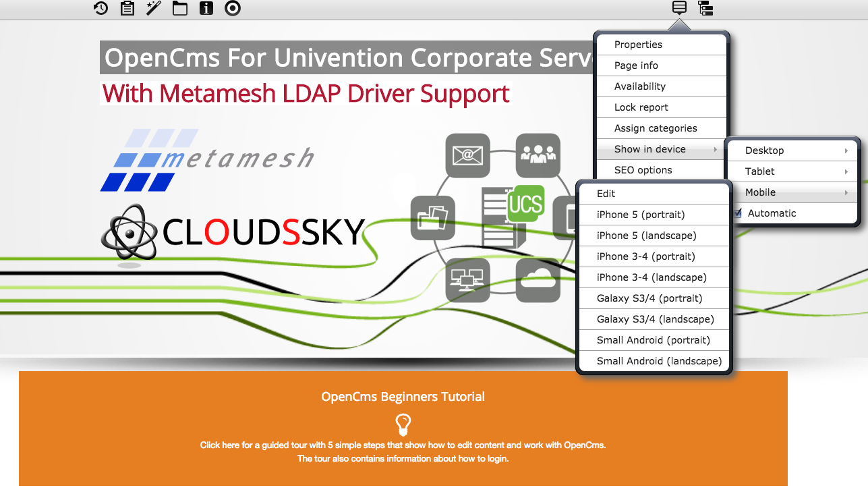Choose Edit in the Mobile submenu
Viewport: 868px width, 494px height.
654,194
